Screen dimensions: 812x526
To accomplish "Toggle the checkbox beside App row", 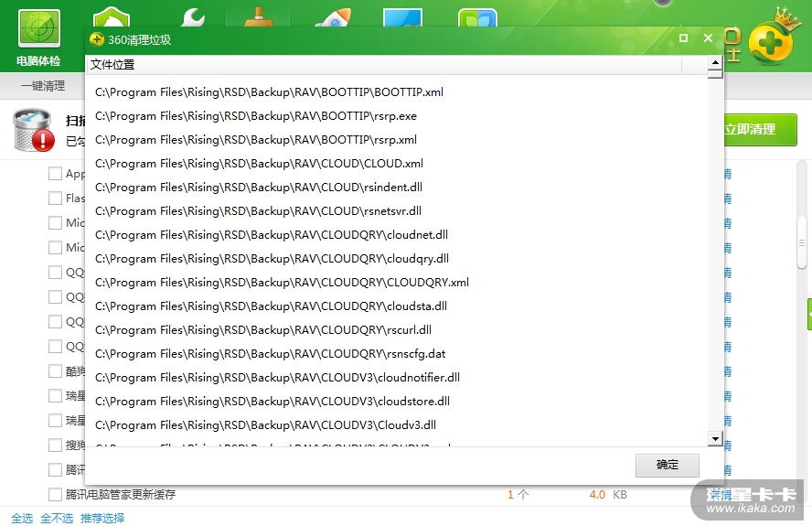I will pos(55,174).
